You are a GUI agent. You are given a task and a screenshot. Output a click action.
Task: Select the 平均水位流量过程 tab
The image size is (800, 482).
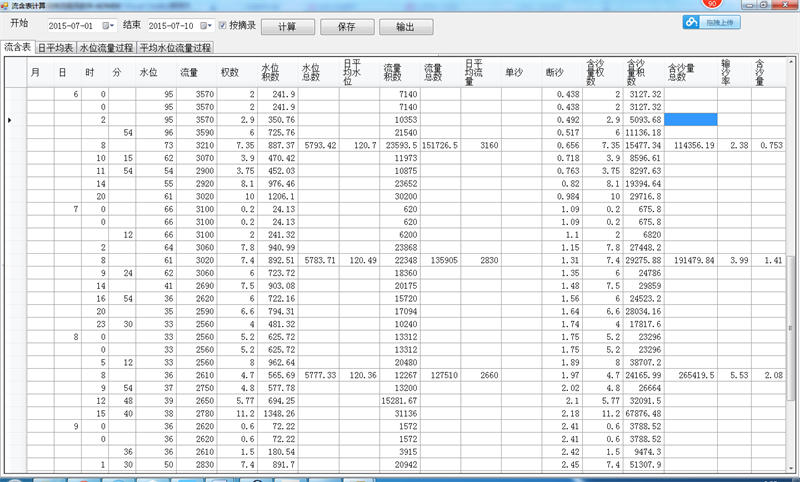[x=176, y=47]
